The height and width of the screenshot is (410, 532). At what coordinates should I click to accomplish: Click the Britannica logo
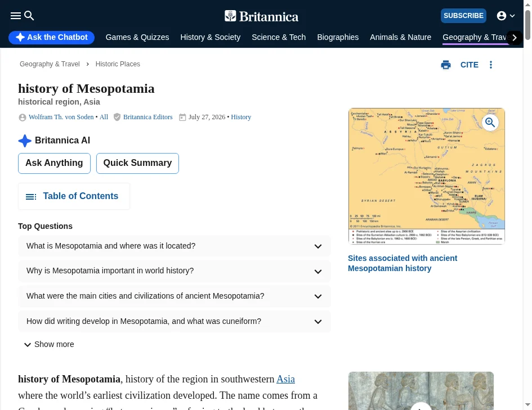[262, 16]
